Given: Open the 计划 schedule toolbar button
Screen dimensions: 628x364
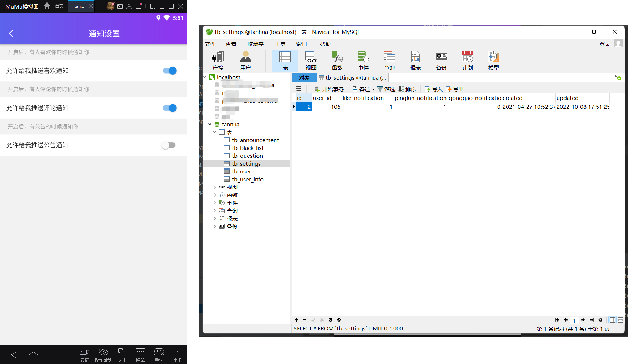Looking at the screenshot, I should pos(468,61).
